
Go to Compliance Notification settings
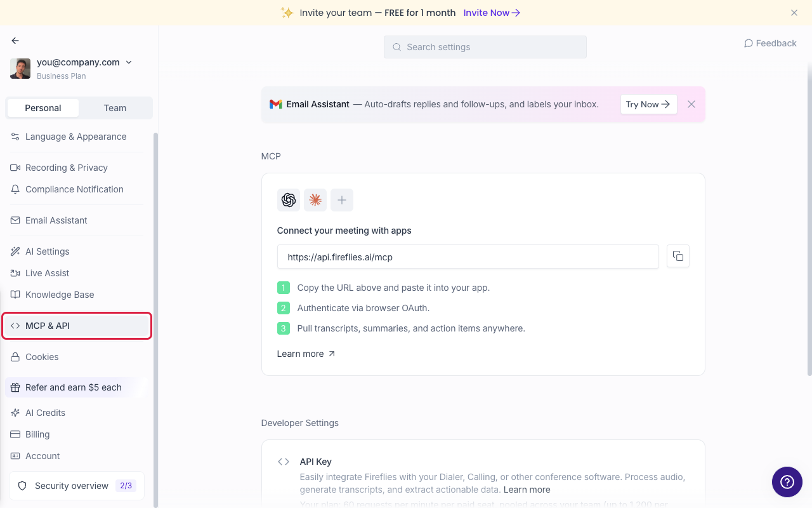77,189
